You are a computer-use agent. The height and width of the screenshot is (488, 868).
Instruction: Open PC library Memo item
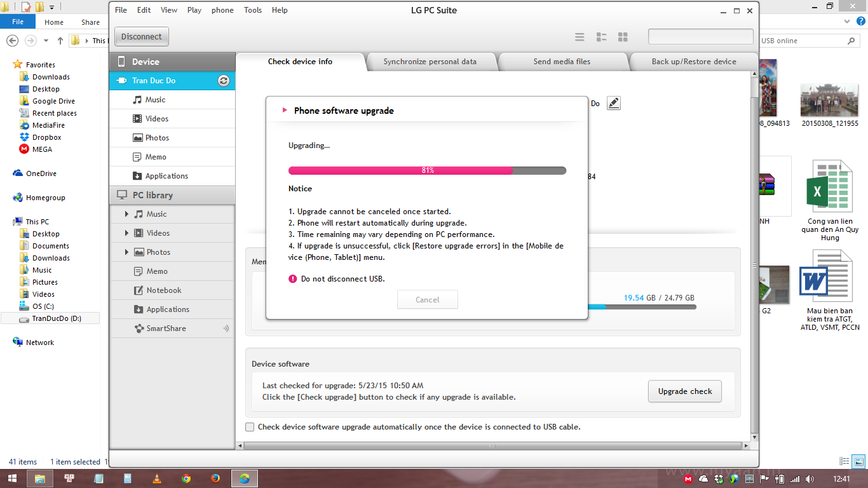pos(172,271)
